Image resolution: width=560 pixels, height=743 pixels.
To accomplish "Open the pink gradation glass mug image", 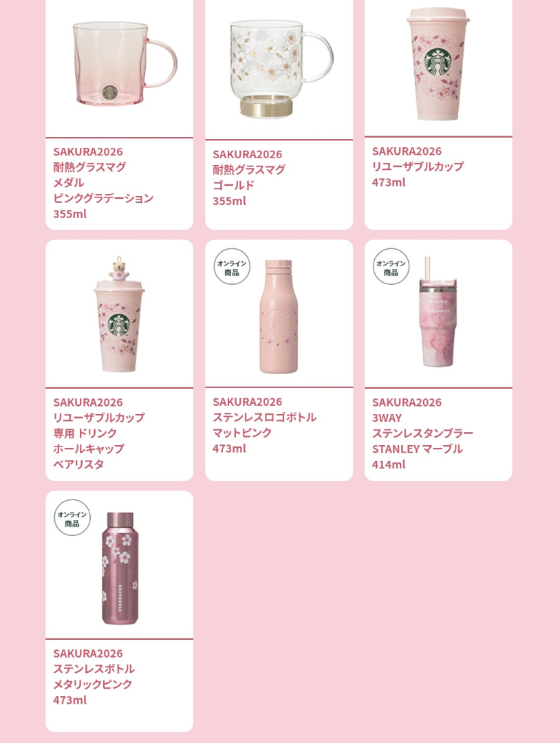I will coord(125,63).
